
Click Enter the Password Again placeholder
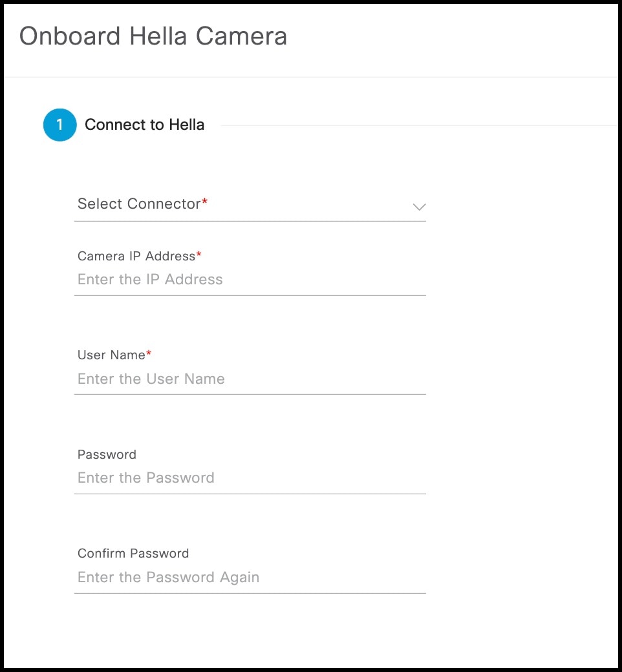click(x=169, y=577)
